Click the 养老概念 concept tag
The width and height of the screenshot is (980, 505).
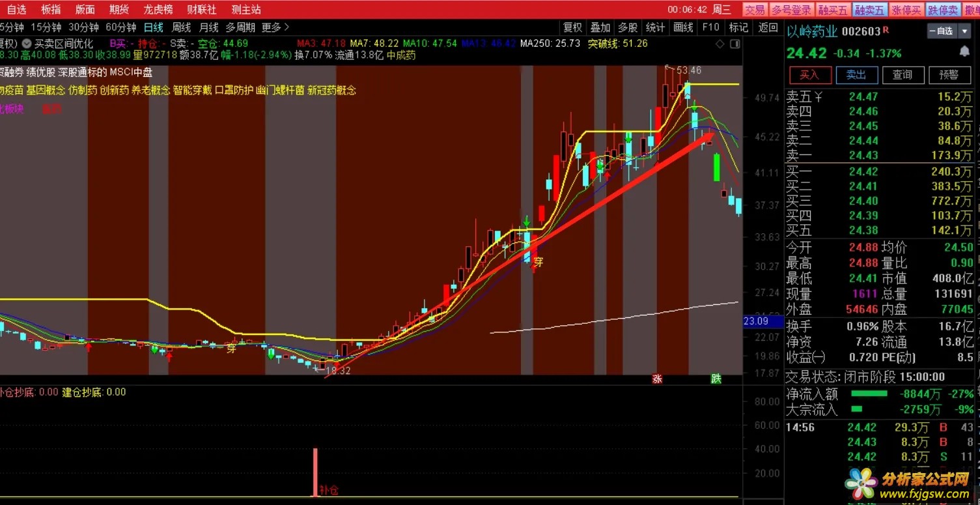[151, 91]
